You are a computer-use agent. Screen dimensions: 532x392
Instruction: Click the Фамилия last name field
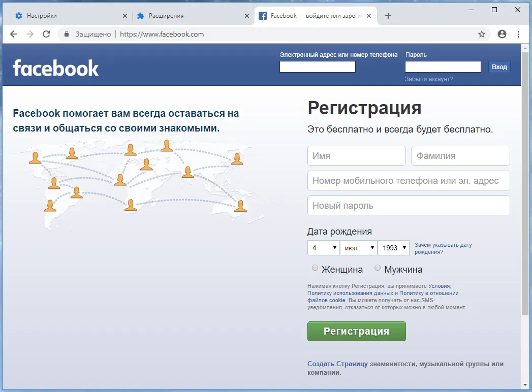[x=461, y=156]
